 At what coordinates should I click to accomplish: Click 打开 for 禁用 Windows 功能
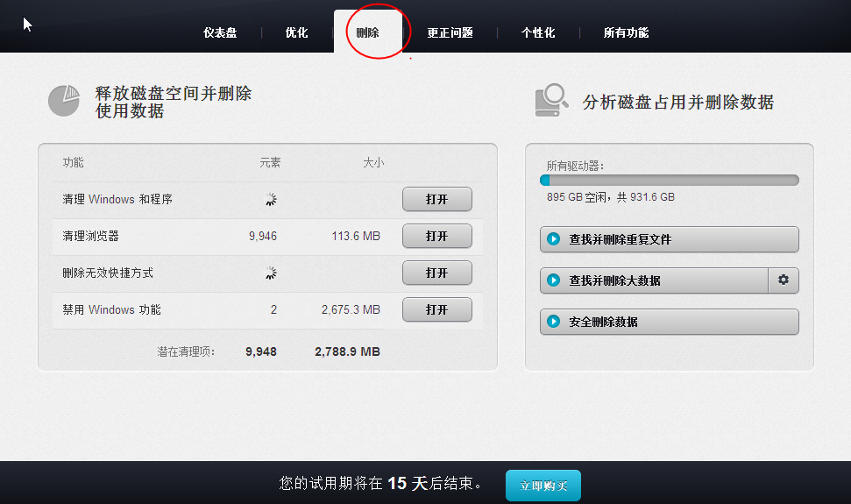[x=437, y=309]
